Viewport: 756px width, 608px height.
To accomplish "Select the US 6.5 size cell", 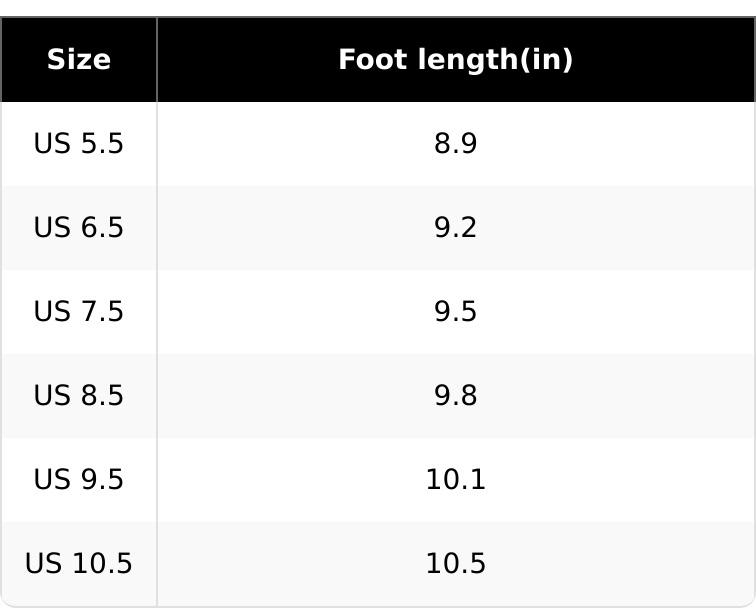I will 79,228.
